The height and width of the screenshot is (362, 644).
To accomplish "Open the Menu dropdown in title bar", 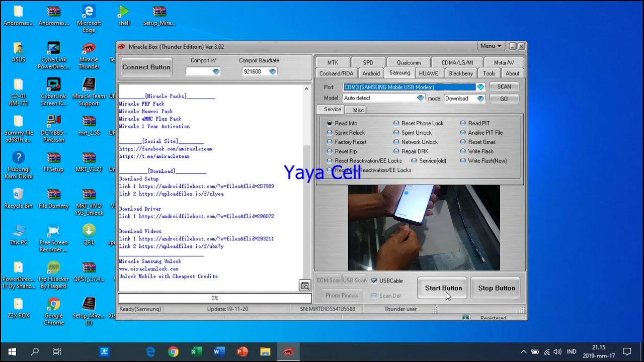I will [491, 46].
